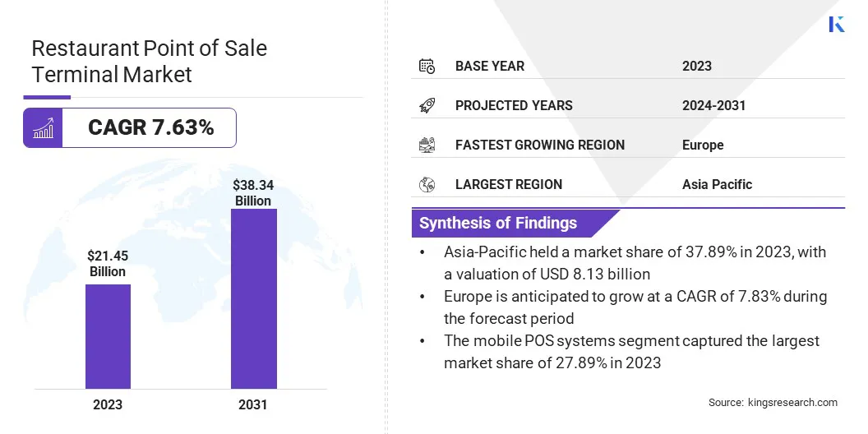Click the 2031 axis label
This screenshot has height=434, width=868.
(253, 404)
